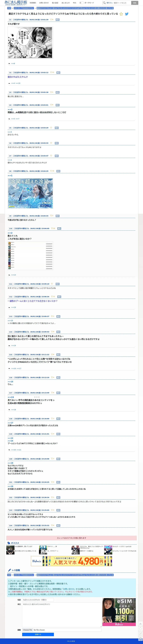Focus the 名前 name input field

point(38,600)
